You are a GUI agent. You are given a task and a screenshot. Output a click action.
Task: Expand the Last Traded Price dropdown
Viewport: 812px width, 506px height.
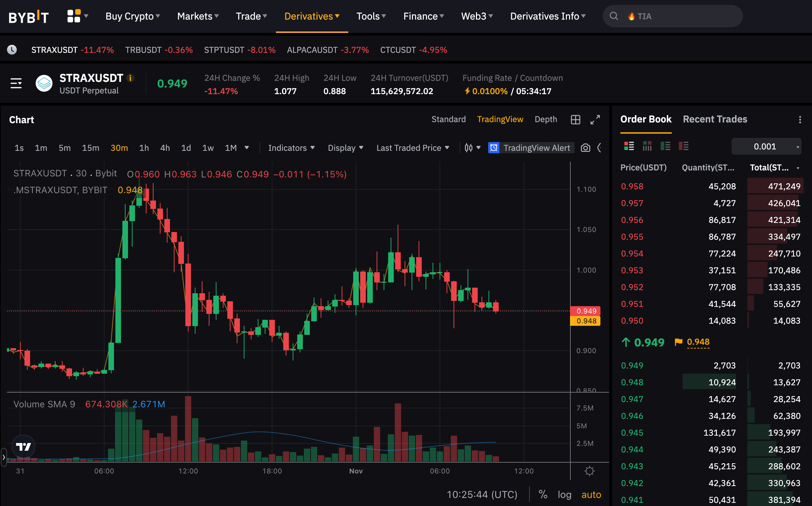[x=413, y=148]
